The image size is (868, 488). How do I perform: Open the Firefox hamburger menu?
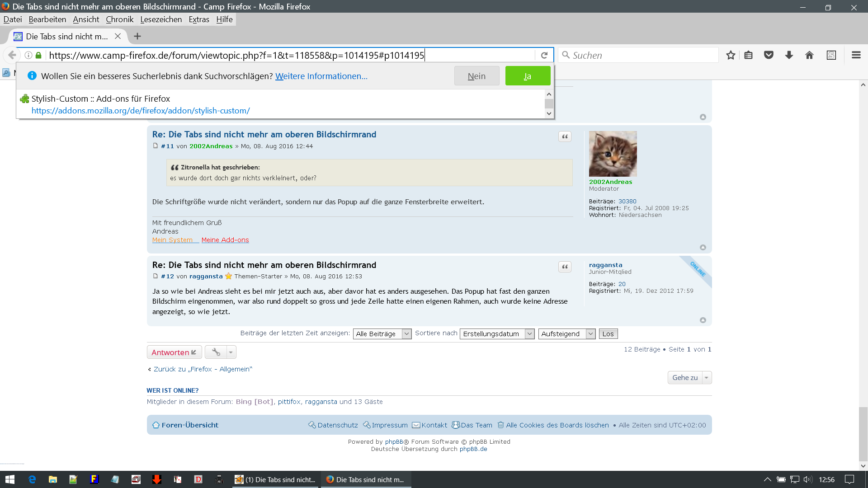856,55
